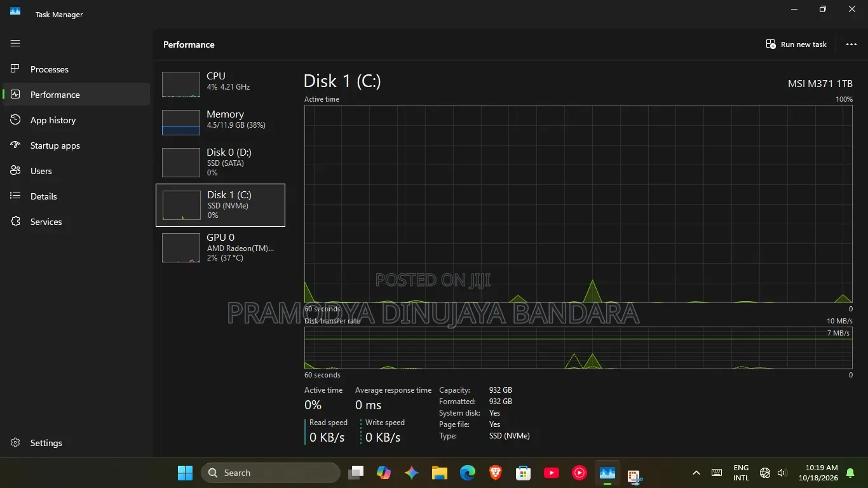This screenshot has height=488, width=868.
Task: Click the ENG INTL language indicator
Action: pyautogui.click(x=741, y=473)
